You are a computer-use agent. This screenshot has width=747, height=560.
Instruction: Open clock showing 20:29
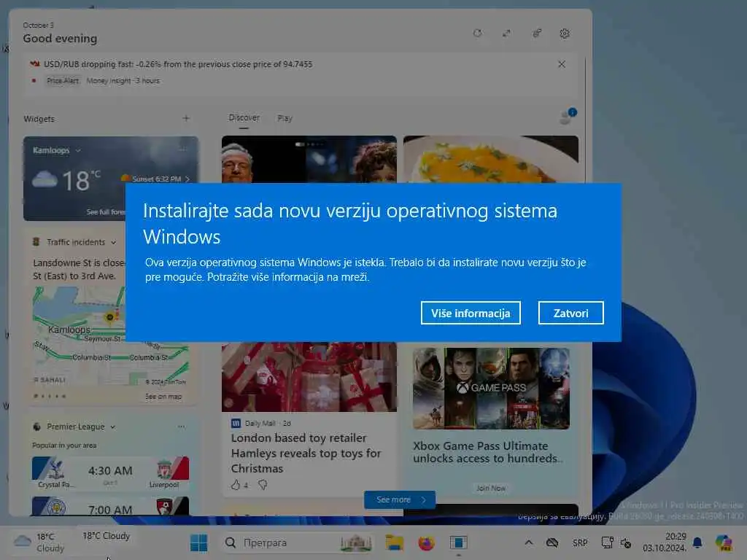coord(665,542)
